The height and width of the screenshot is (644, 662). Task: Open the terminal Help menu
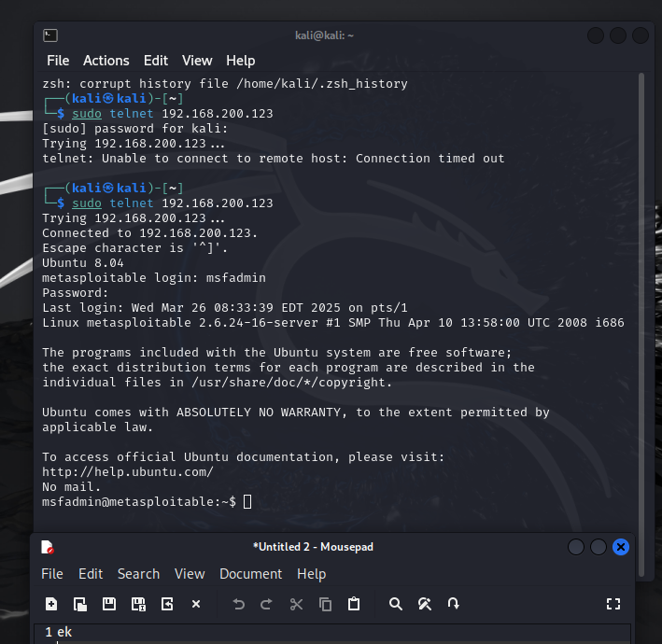pos(240,61)
